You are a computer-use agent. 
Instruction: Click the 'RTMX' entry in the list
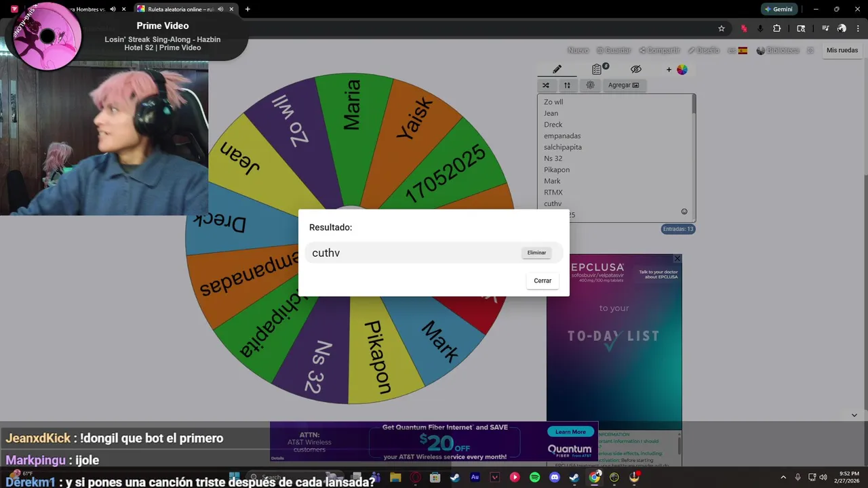553,192
